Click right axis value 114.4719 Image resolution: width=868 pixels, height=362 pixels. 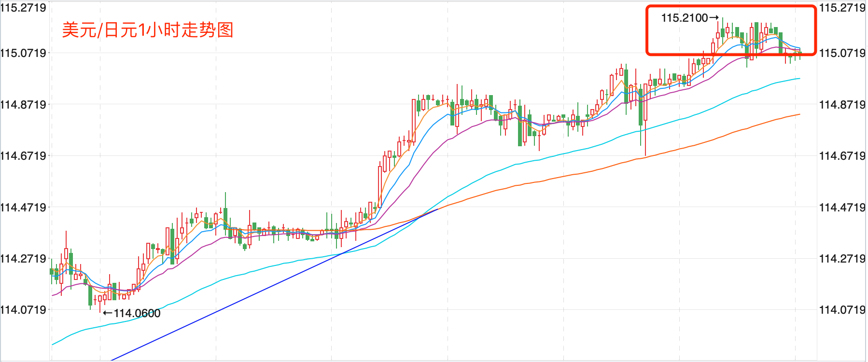842,208
